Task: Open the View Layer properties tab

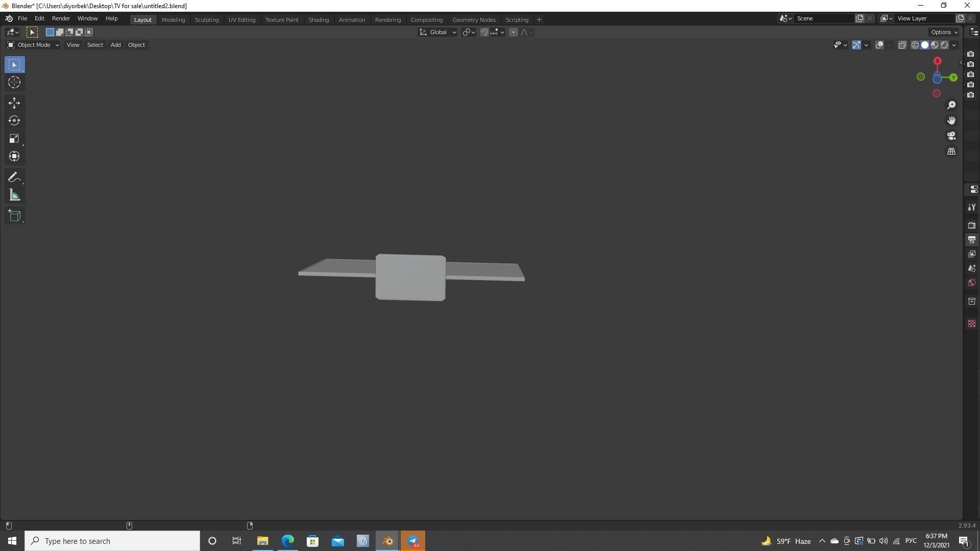Action: coord(971,254)
